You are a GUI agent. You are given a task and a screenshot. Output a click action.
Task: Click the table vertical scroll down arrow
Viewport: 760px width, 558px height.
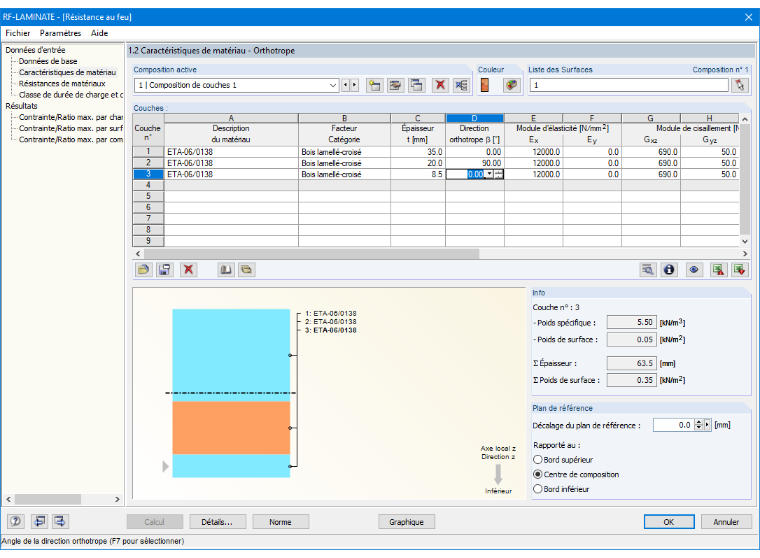(x=745, y=241)
